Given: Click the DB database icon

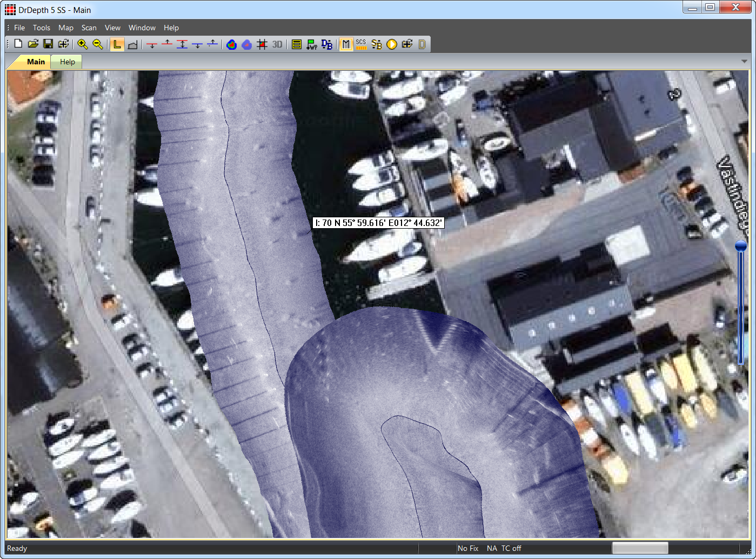Looking at the screenshot, I should point(327,44).
